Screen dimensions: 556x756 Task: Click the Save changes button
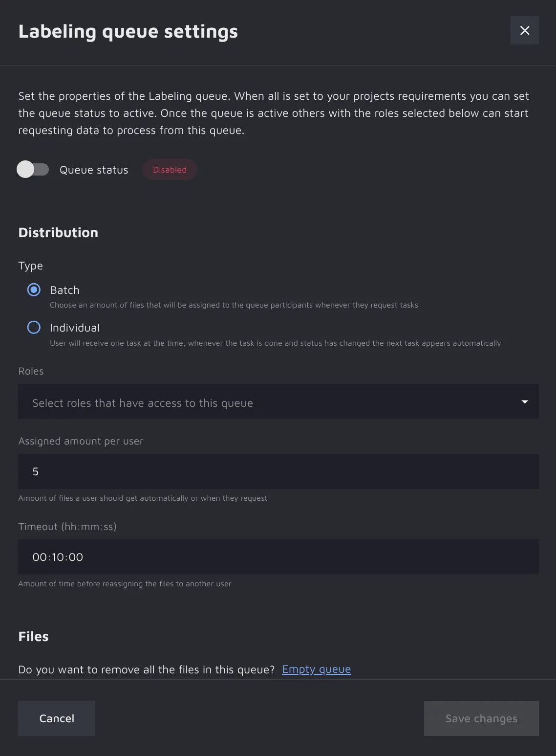pyautogui.click(x=481, y=718)
